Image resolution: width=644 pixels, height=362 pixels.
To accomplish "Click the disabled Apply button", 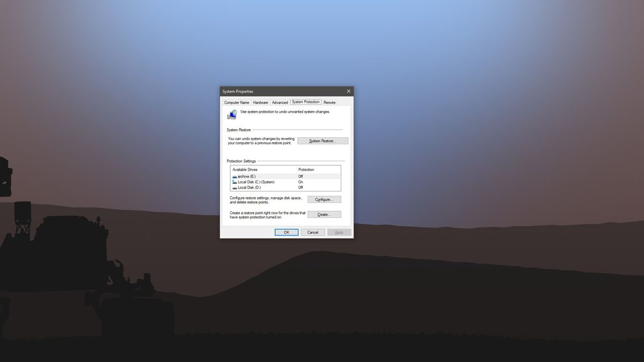I will coord(339,232).
